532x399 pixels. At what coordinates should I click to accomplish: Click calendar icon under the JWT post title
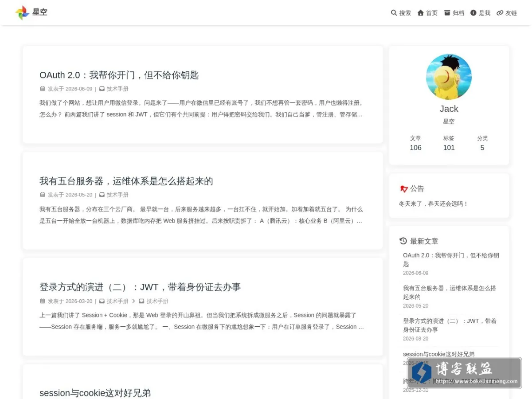[43, 301]
